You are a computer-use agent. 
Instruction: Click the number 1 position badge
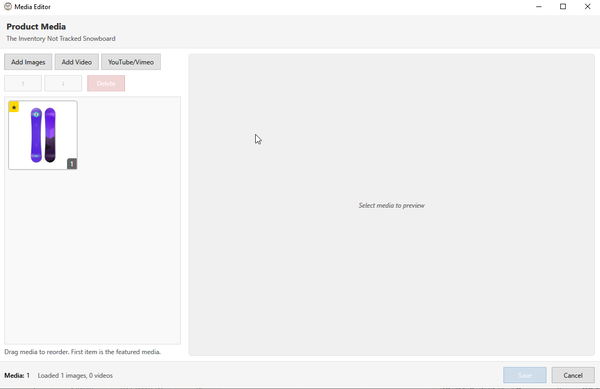pyautogui.click(x=72, y=164)
